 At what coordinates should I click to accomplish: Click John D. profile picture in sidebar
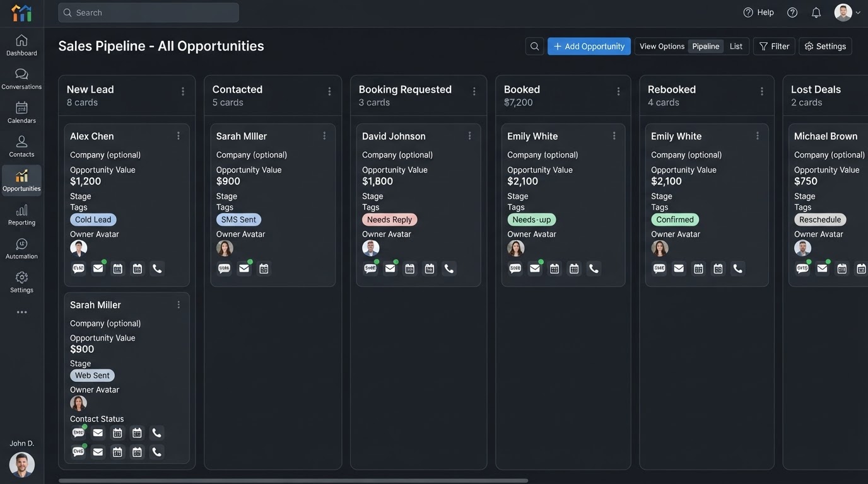coord(22,465)
